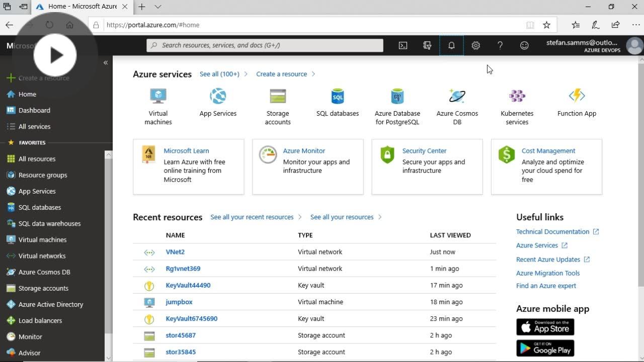
Task: Click the stor45687 storage icon
Action: point(149,335)
